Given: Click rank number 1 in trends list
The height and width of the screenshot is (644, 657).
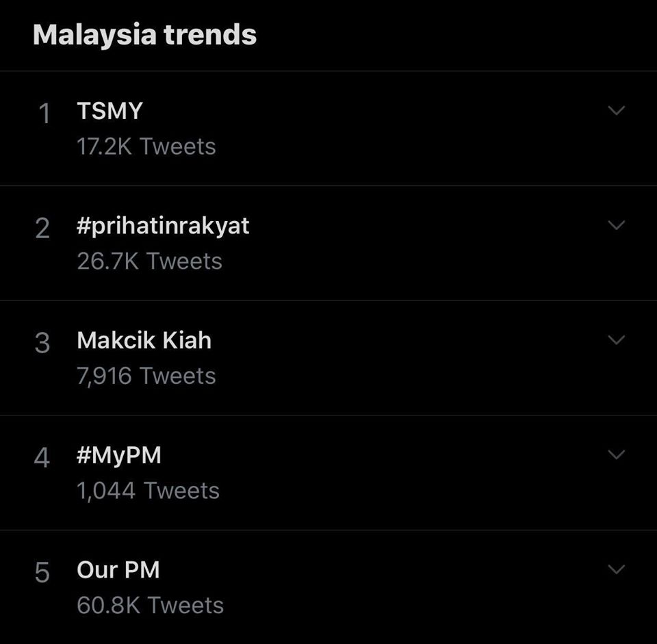Looking at the screenshot, I should (x=44, y=114).
